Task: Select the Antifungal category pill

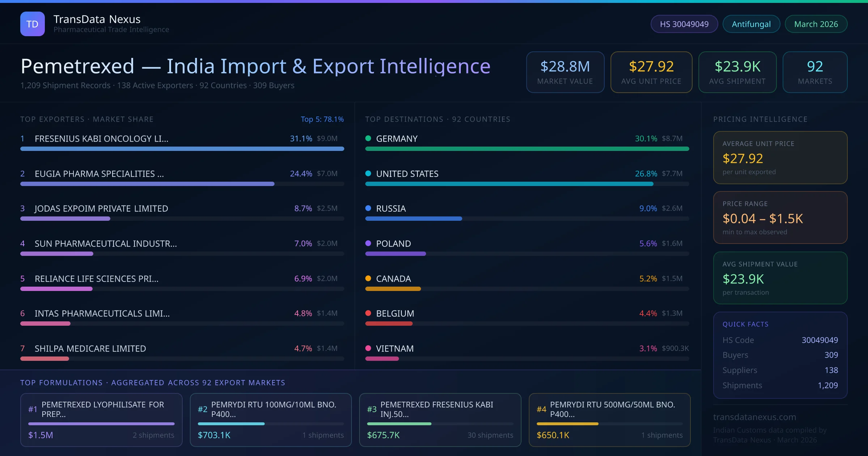Action: 751,24
